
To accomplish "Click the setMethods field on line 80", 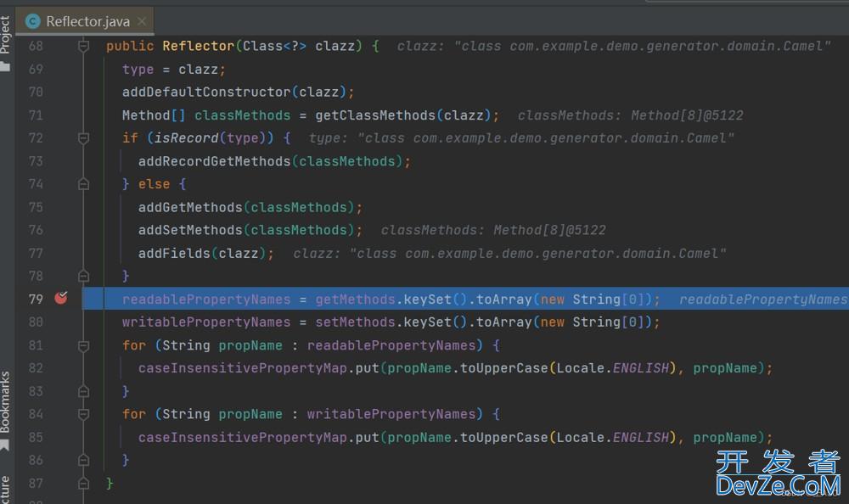I will [x=355, y=322].
